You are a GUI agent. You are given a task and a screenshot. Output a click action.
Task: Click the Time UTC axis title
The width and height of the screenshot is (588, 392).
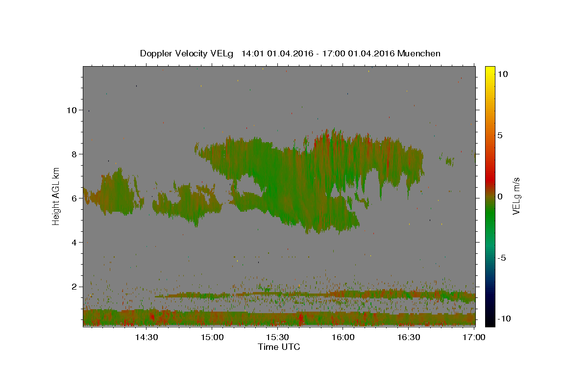tap(279, 347)
